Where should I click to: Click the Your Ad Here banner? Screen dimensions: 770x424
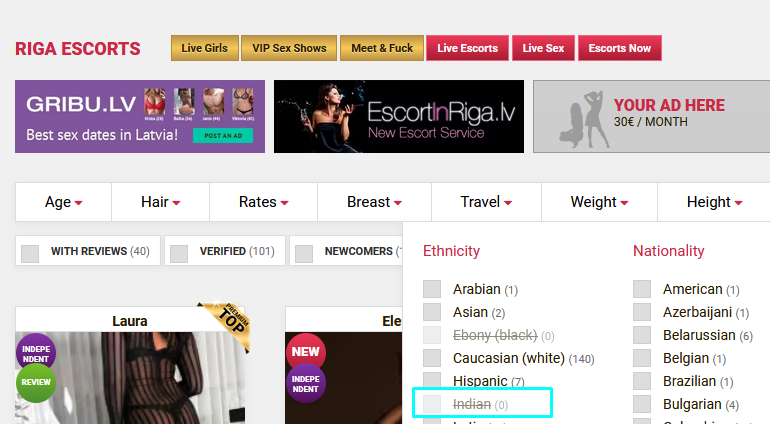pos(652,116)
